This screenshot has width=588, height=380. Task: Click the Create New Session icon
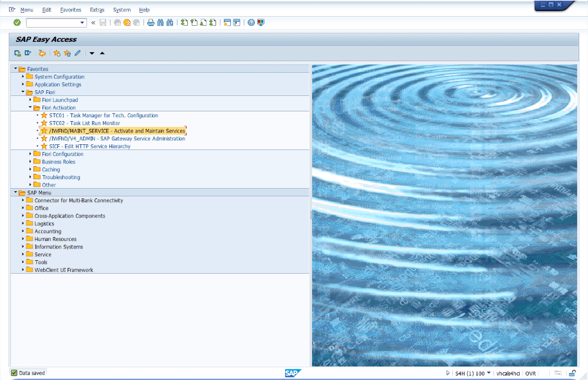point(227,23)
